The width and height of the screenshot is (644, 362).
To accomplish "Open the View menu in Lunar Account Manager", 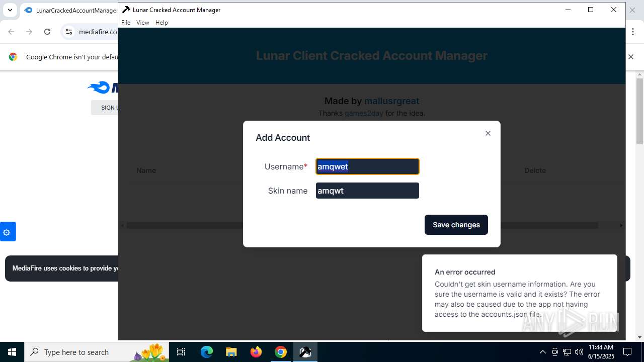I will (143, 23).
